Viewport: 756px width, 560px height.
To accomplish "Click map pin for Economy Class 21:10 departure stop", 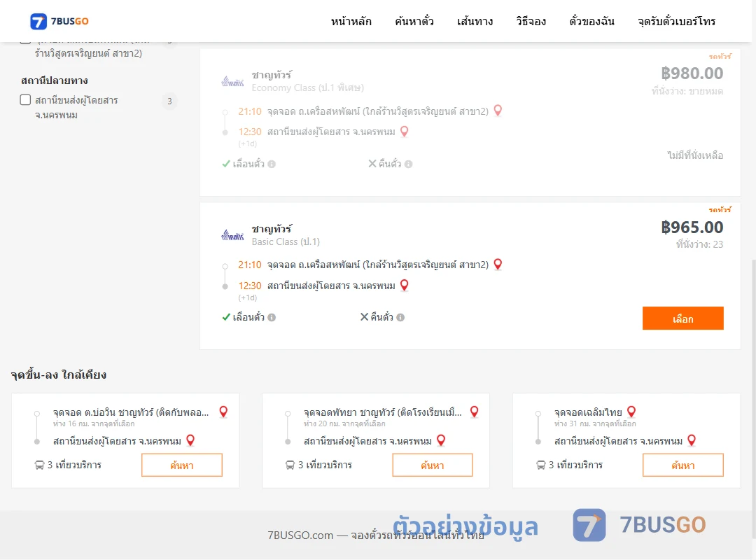I will point(498,111).
